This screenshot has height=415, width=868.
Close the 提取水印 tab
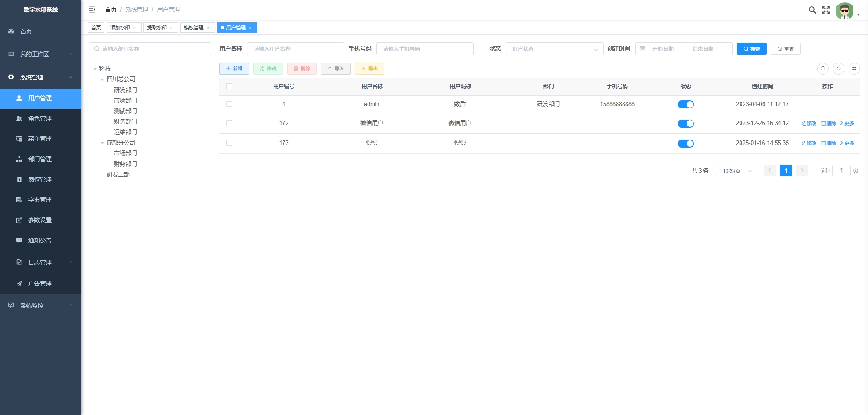[x=172, y=28]
